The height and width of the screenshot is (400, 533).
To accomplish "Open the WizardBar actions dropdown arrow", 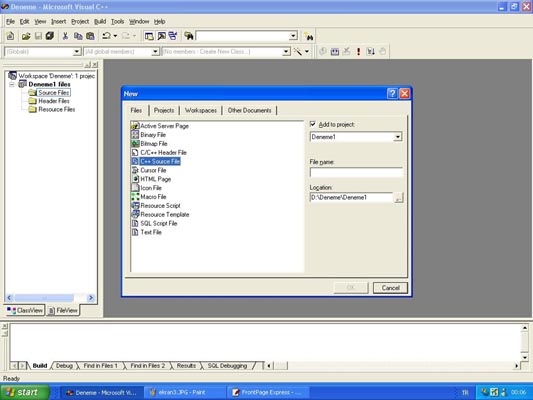I will (307, 52).
